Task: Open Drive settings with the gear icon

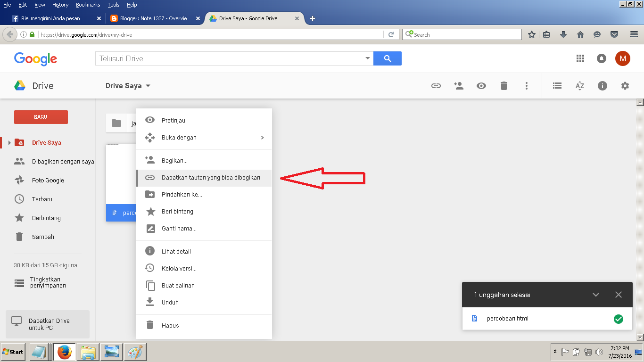Action: 625,86
